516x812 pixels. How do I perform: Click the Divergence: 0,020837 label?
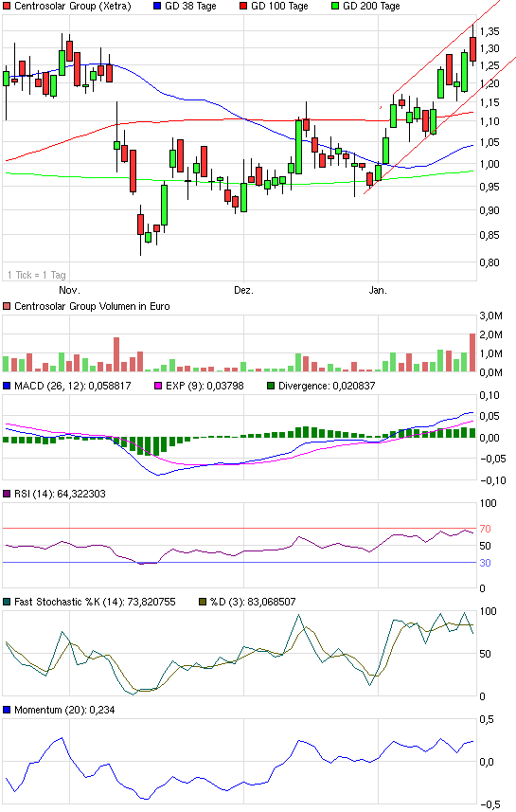click(x=327, y=386)
